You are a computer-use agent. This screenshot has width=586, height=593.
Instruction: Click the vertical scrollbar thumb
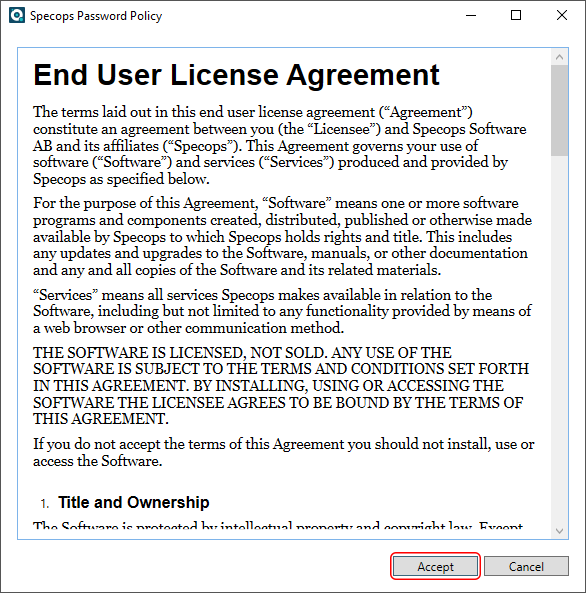560,110
